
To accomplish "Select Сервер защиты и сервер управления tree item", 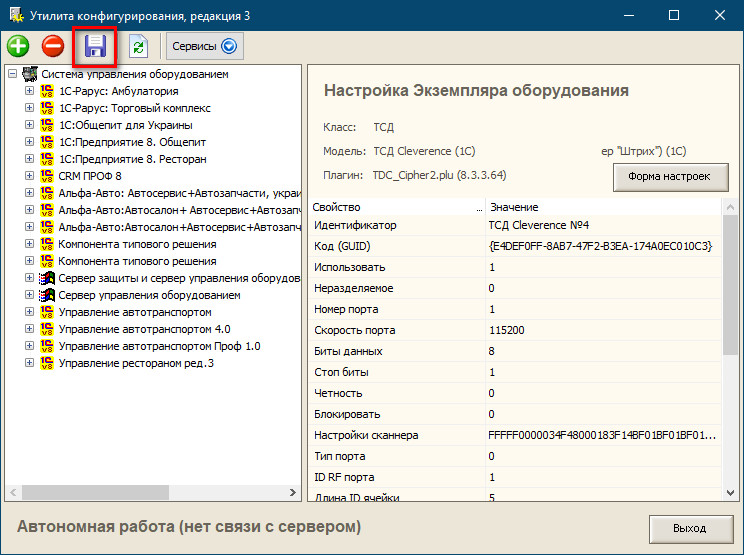I will click(x=179, y=278).
